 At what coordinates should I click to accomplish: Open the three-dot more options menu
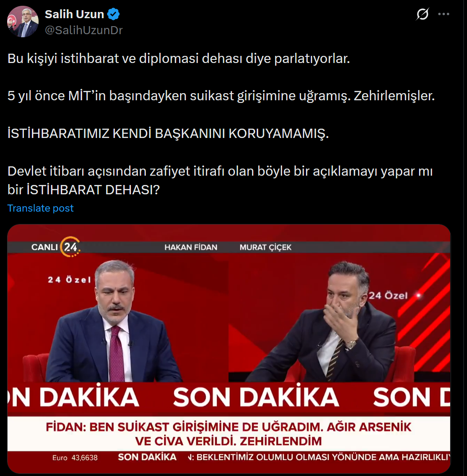tap(443, 14)
